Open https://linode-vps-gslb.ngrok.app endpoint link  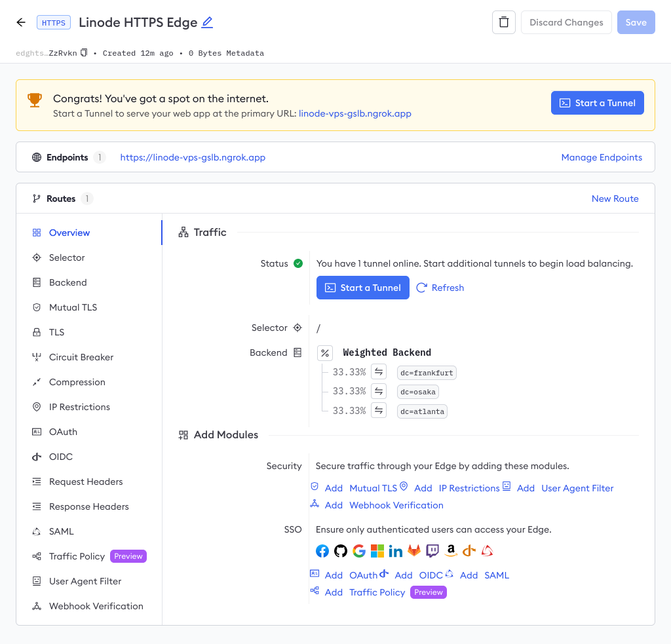point(193,157)
